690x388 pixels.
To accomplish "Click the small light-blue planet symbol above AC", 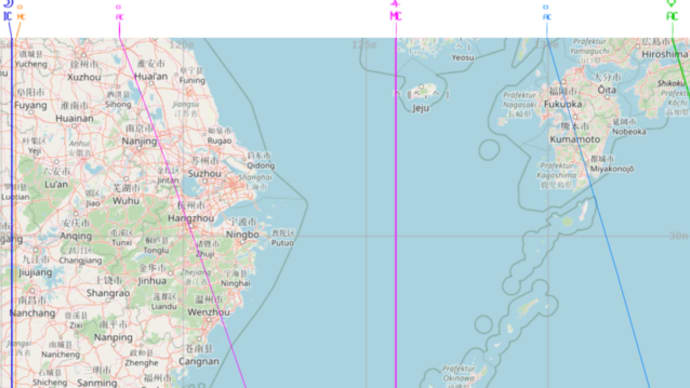I will click(546, 7).
